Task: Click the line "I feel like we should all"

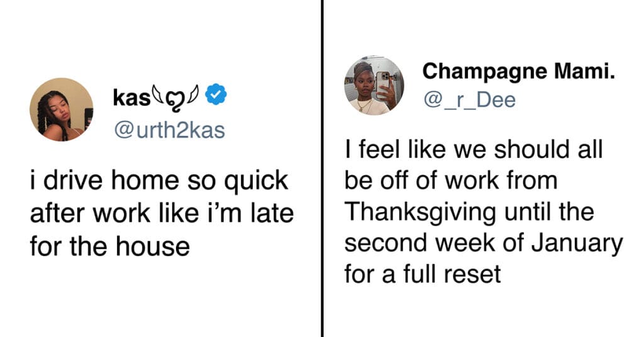Action: pos(474,150)
